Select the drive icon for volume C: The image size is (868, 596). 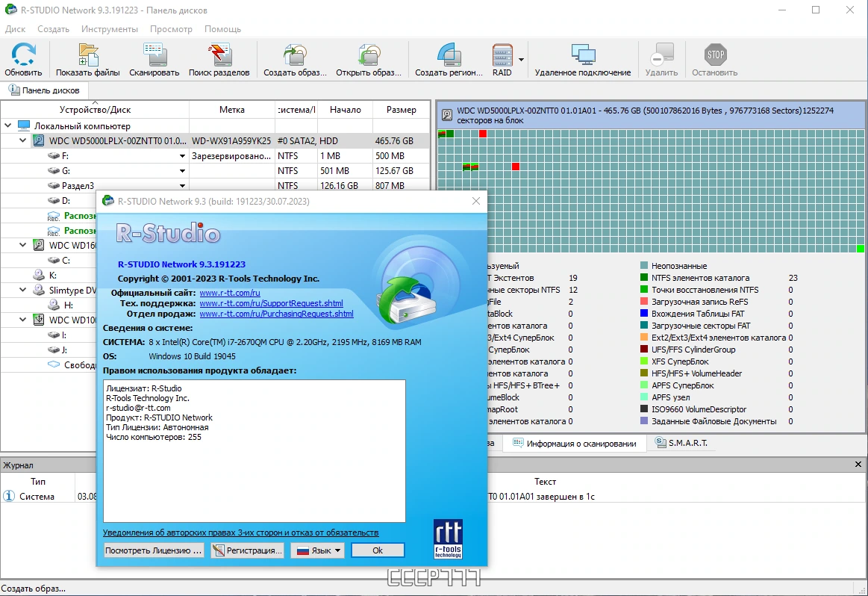click(54, 261)
